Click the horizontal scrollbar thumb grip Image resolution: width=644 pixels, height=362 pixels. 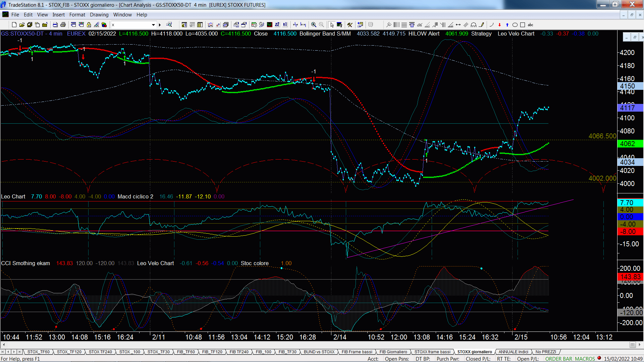(x=632, y=345)
